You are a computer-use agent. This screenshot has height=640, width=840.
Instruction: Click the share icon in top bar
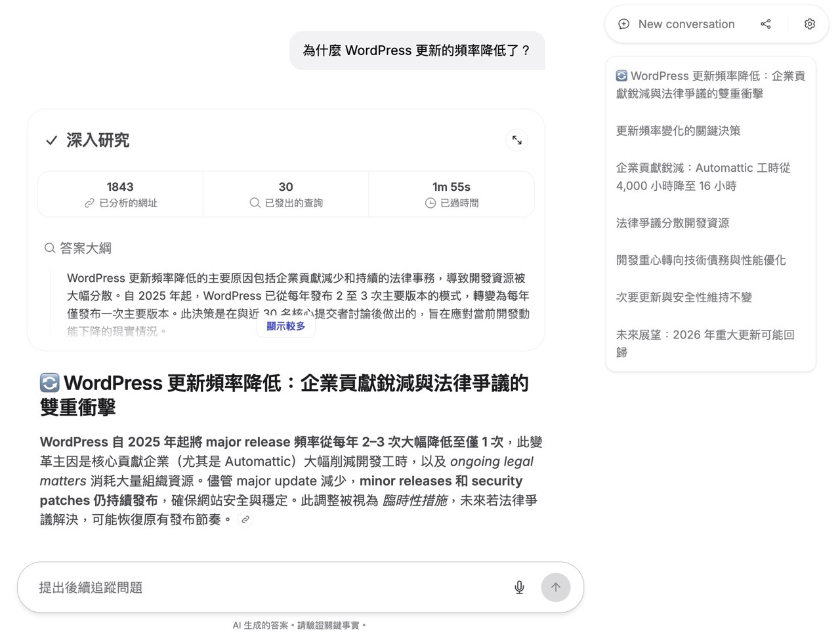click(x=765, y=24)
